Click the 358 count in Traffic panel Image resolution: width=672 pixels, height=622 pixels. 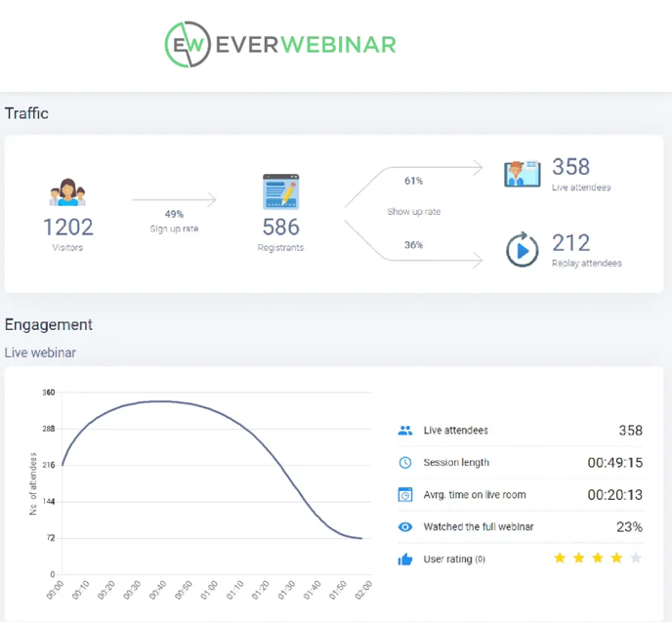pos(570,167)
